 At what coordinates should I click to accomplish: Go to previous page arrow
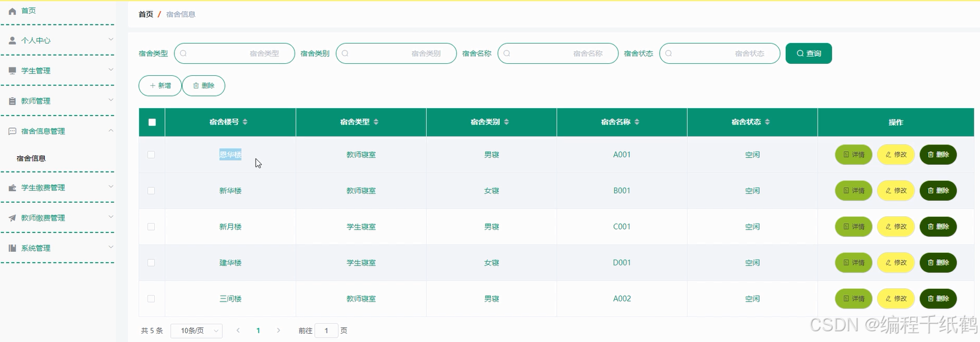(x=238, y=331)
